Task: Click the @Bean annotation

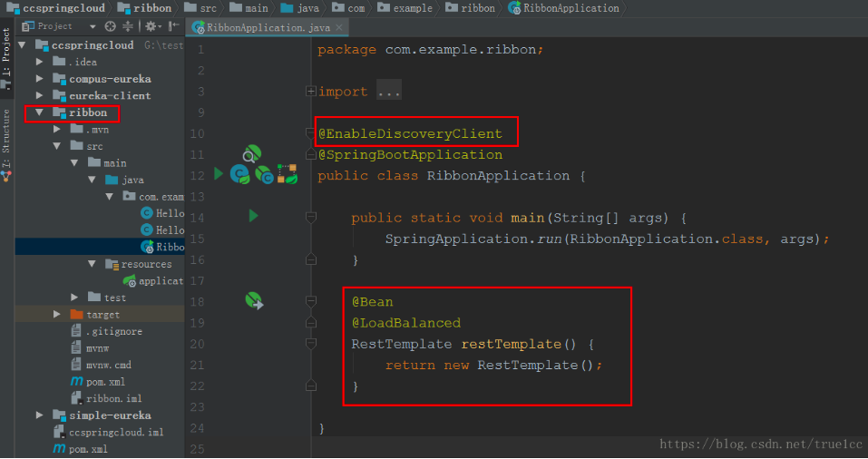Action: 373,302
